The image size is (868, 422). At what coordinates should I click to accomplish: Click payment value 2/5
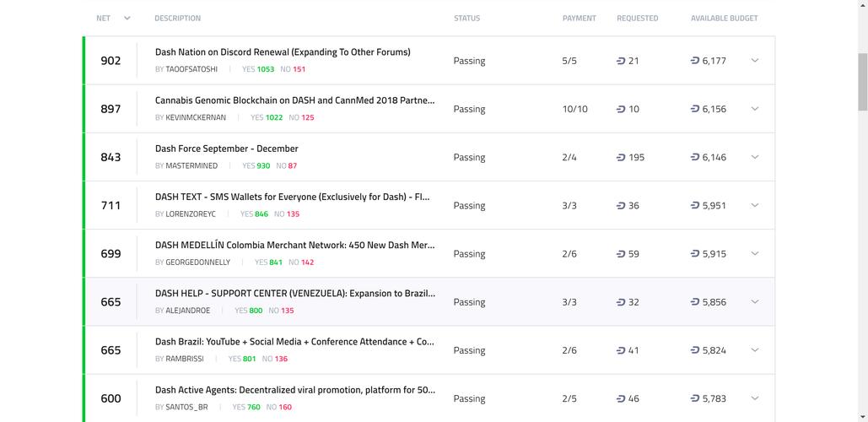(x=569, y=398)
